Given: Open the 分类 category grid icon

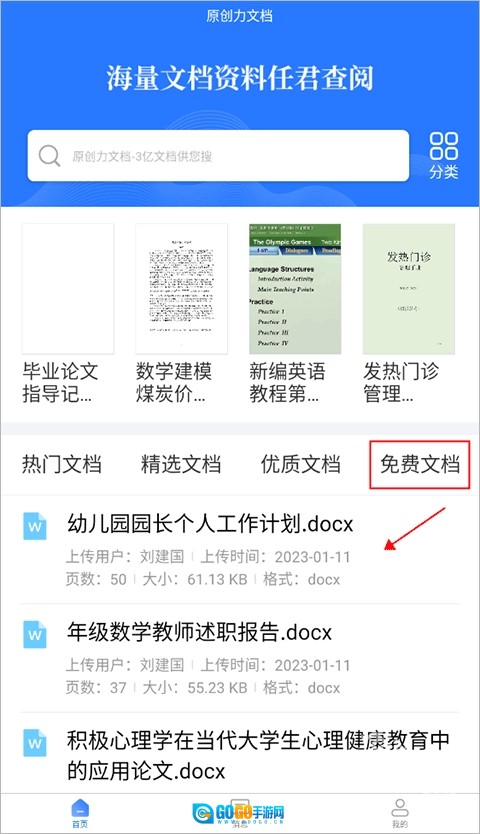Looking at the screenshot, I should coord(443,155).
